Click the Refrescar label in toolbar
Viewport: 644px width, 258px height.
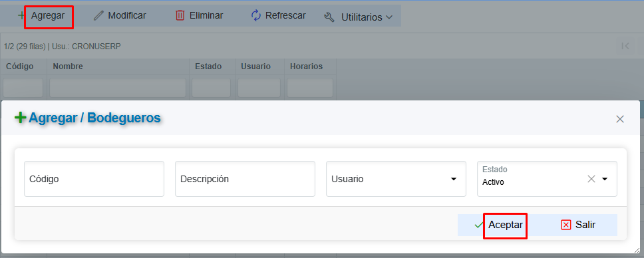[x=285, y=15]
